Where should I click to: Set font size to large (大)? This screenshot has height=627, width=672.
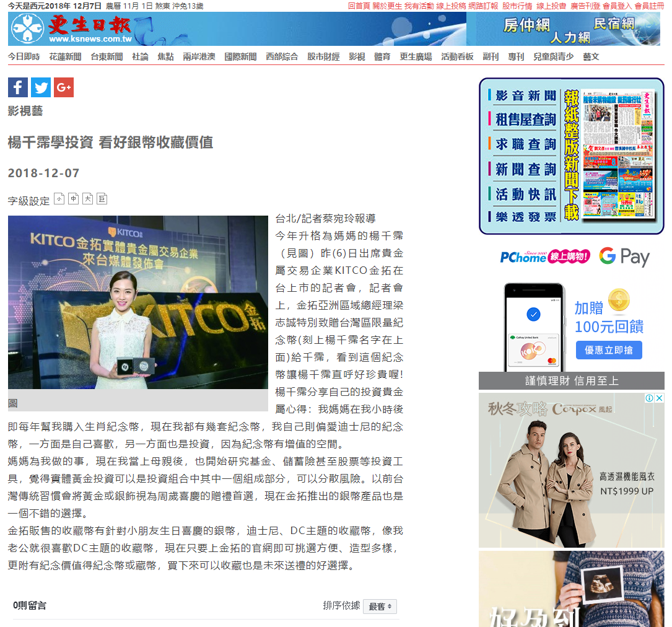[x=88, y=199]
